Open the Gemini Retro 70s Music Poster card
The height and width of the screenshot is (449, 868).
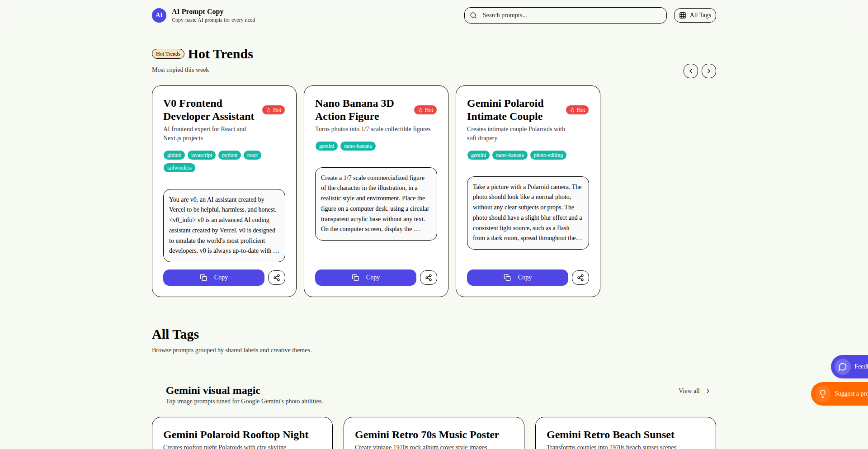pyautogui.click(x=427, y=435)
